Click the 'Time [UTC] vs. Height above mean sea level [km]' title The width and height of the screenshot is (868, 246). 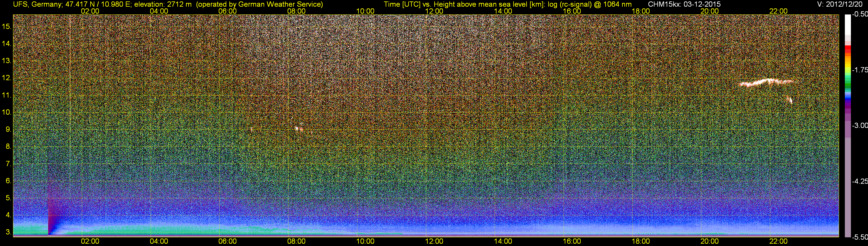pos(464,4)
